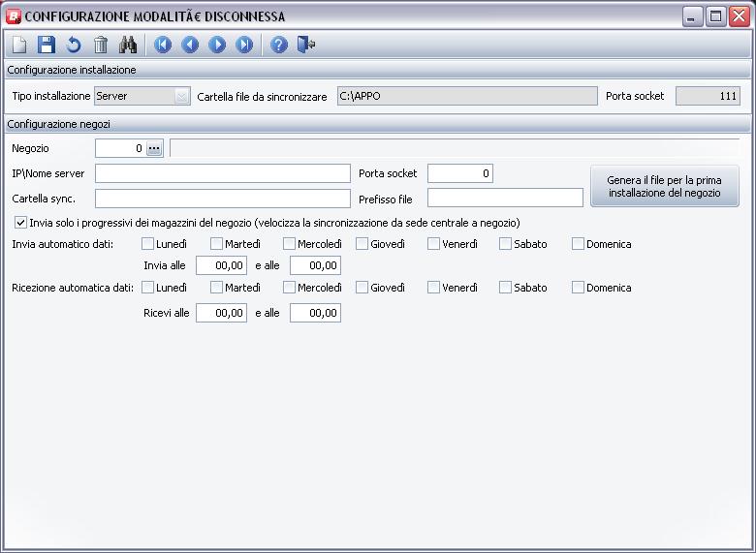Click the undo arrow icon

74,45
